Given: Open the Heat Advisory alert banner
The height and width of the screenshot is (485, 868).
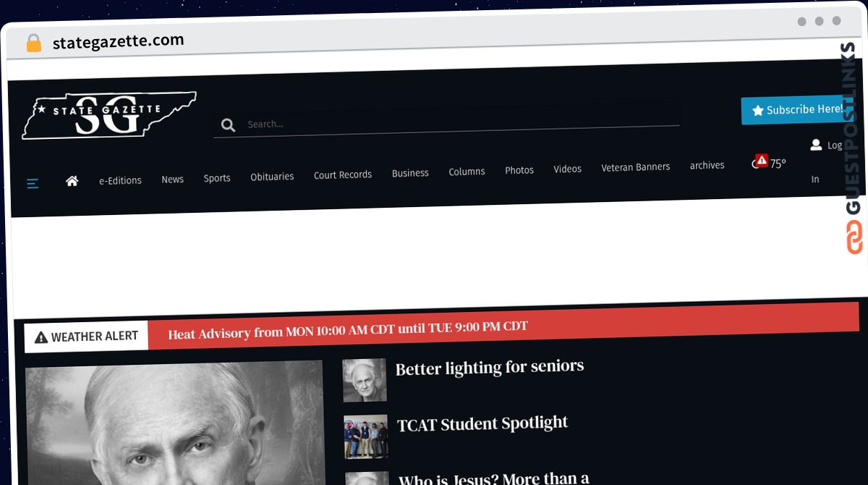Looking at the screenshot, I should 503,325.
